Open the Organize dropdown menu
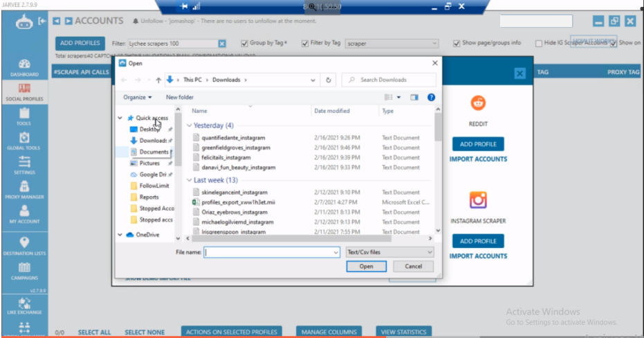Image resolution: width=644 pixels, height=338 pixels. [137, 98]
